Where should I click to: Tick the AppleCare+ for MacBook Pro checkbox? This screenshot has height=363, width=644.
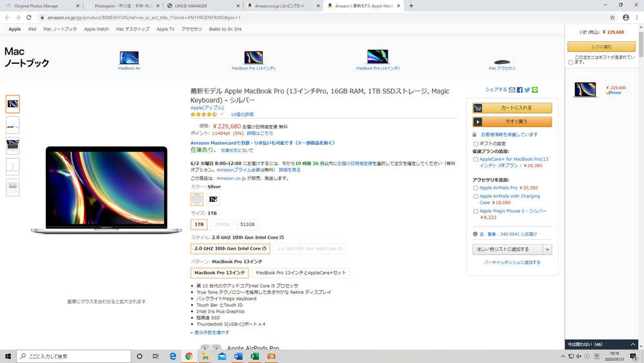click(x=476, y=159)
